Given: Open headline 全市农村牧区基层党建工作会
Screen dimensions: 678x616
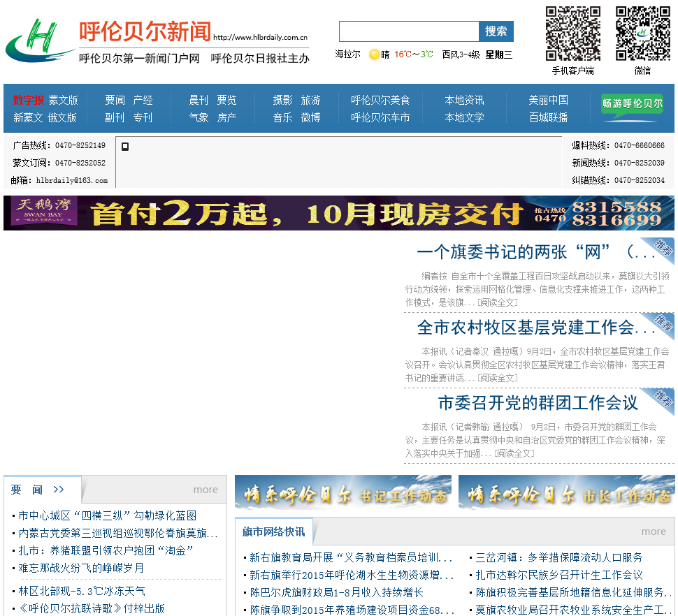Looking at the screenshot, I should pos(536,328).
